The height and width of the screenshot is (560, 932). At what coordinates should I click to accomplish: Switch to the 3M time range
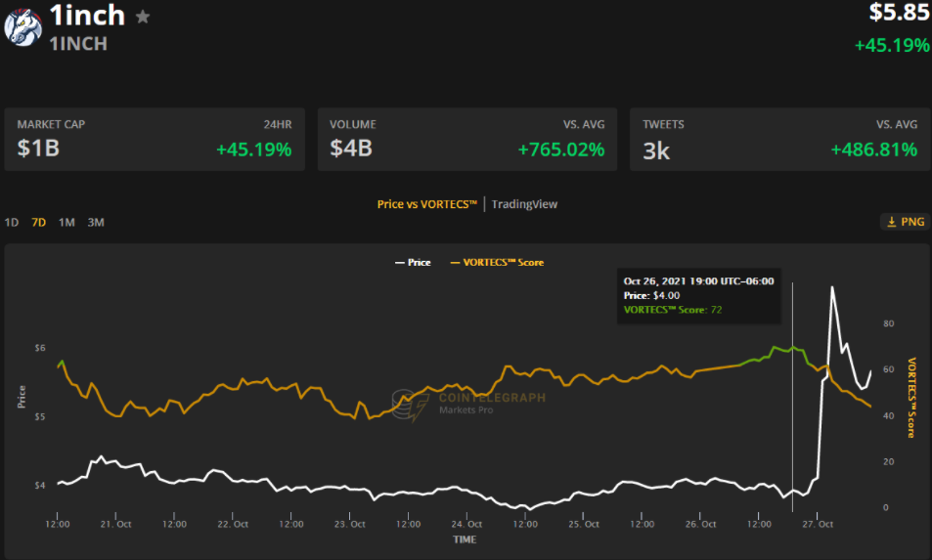[x=96, y=222]
